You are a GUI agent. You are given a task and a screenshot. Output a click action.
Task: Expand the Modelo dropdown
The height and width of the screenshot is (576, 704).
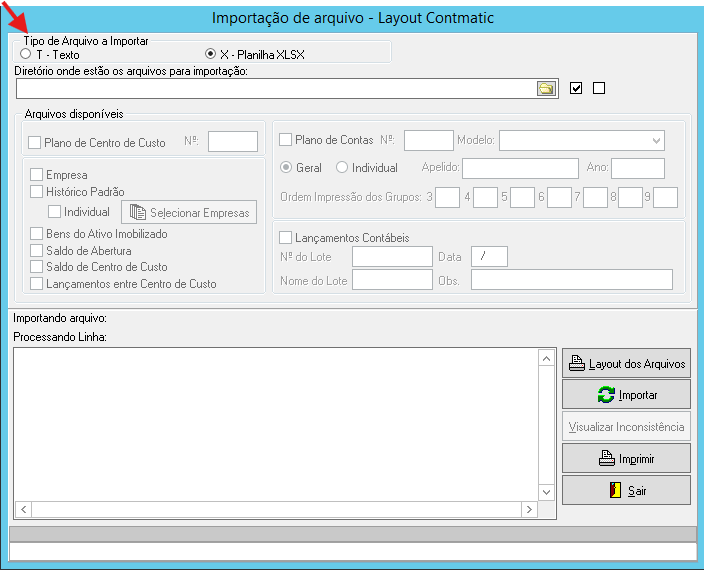click(656, 141)
